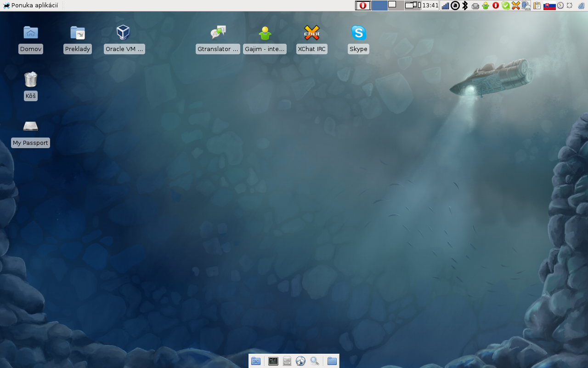Screen dimensions: 588x368
Task: Open the network signal bars tray icon
Action: click(x=445, y=6)
